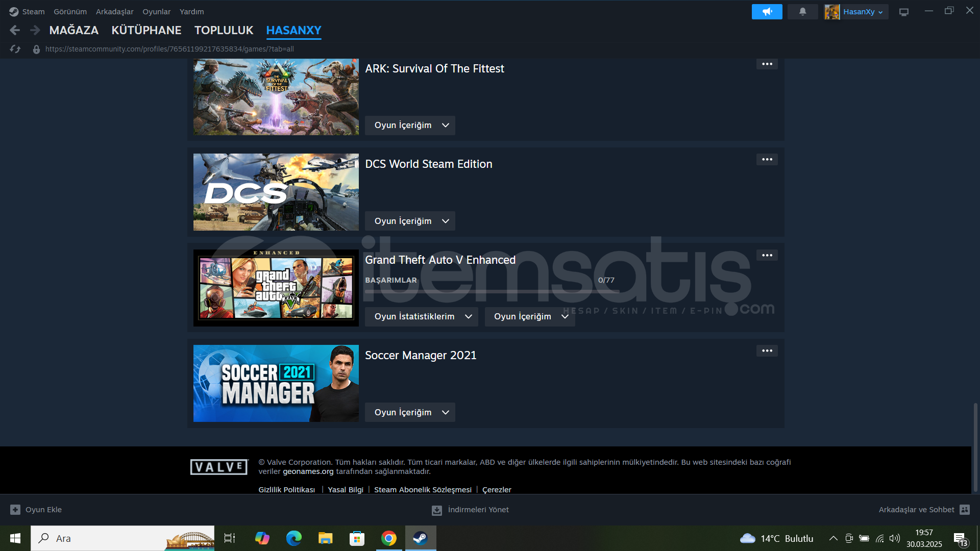Image resolution: width=980 pixels, height=551 pixels.
Task: Open the Steam announcements megaphone icon
Action: (x=767, y=12)
